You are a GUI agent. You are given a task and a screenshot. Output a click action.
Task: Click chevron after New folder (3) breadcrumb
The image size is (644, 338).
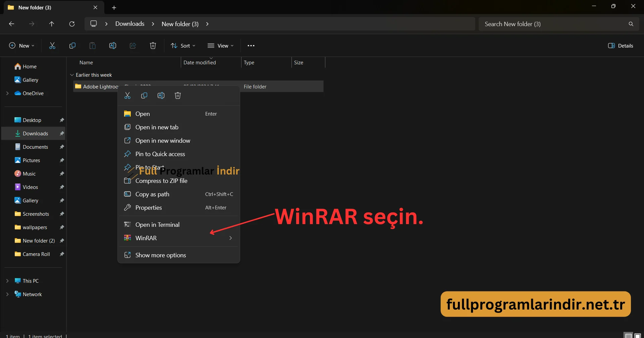pyautogui.click(x=207, y=24)
